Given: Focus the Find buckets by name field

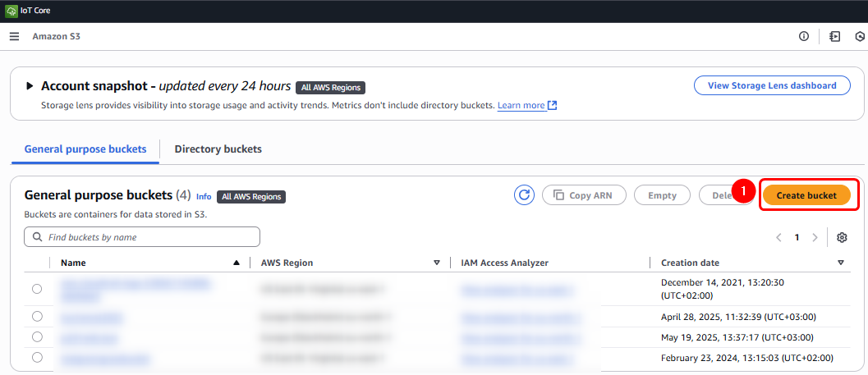Looking at the screenshot, I should tap(148, 237).
